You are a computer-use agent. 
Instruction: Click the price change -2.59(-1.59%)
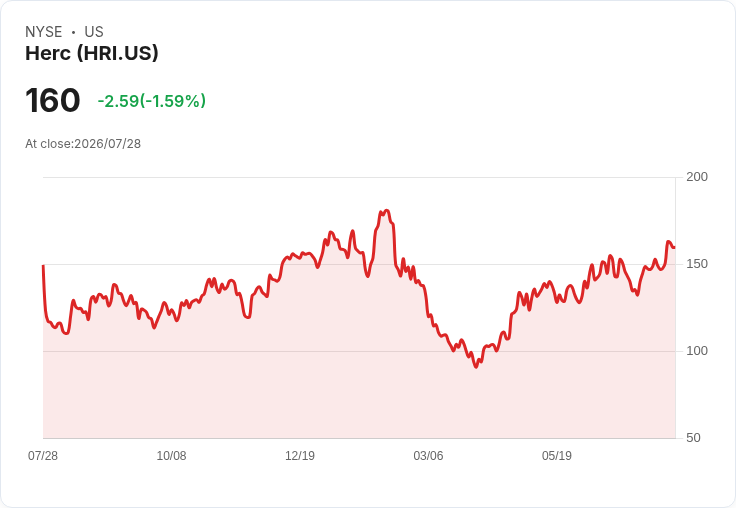click(x=152, y=101)
